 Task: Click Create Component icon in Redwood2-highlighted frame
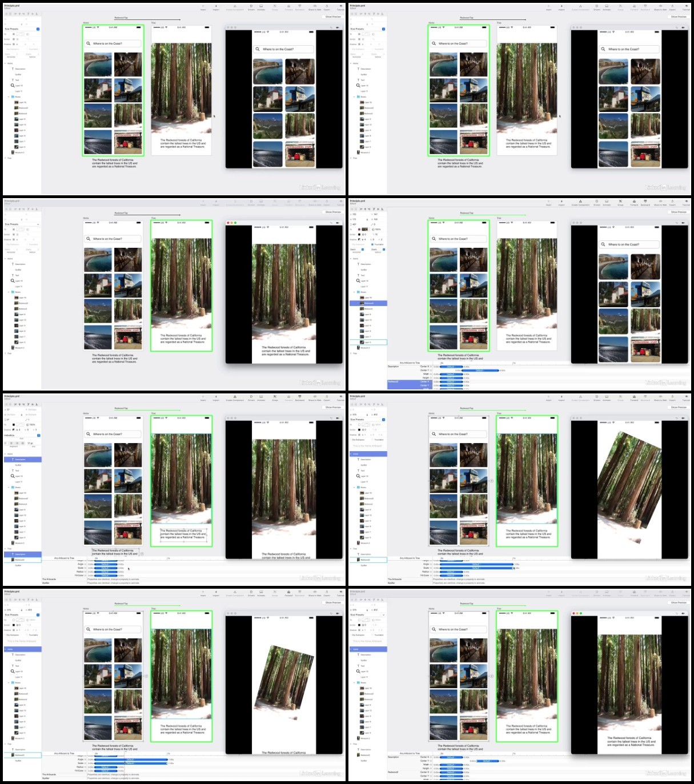580,201
